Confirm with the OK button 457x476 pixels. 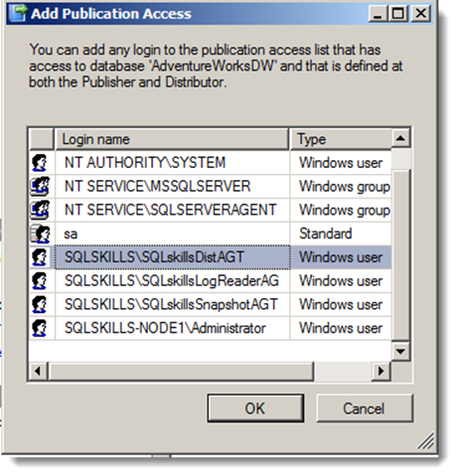(255, 408)
